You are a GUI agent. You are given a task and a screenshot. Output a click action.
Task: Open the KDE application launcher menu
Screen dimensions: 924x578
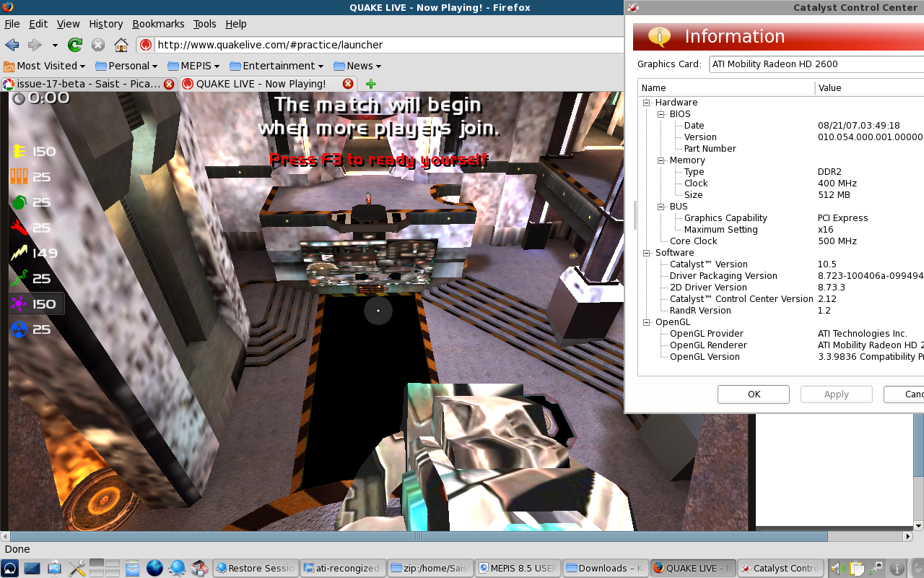point(10,569)
